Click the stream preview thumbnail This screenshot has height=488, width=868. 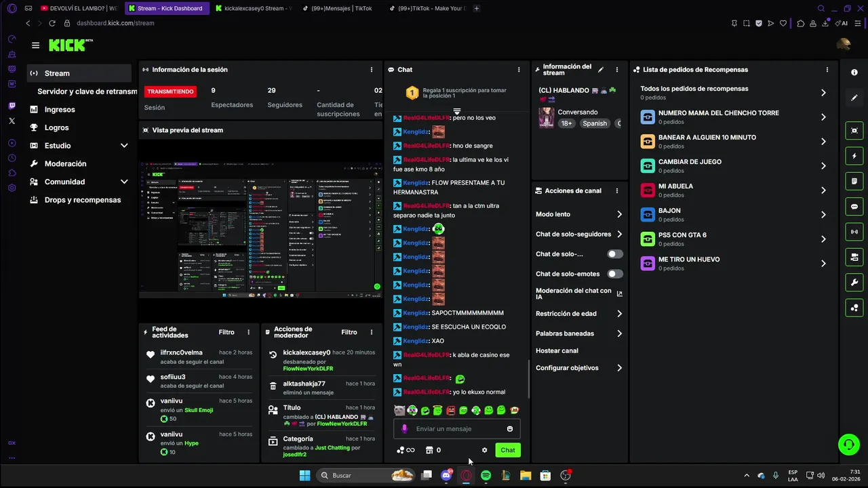[x=260, y=230]
